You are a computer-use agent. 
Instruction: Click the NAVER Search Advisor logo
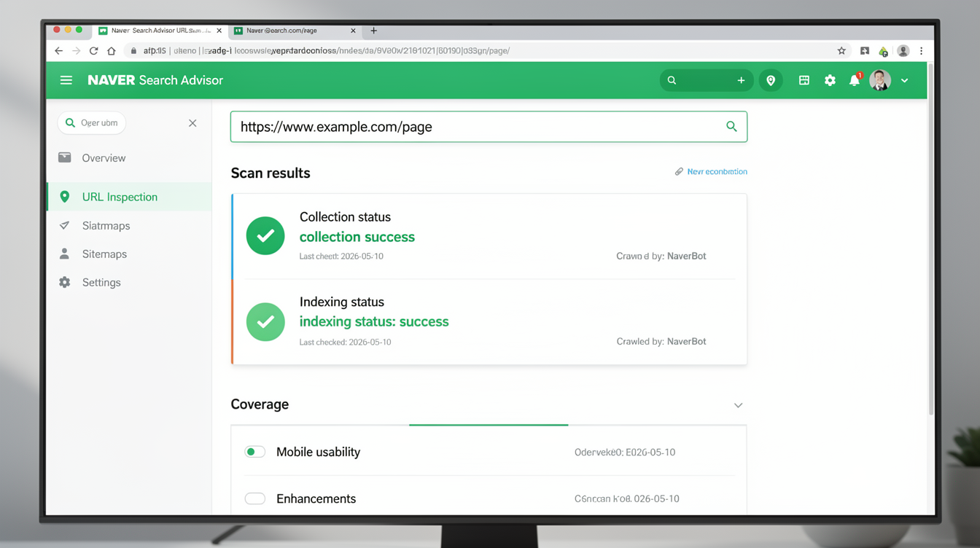coord(155,80)
